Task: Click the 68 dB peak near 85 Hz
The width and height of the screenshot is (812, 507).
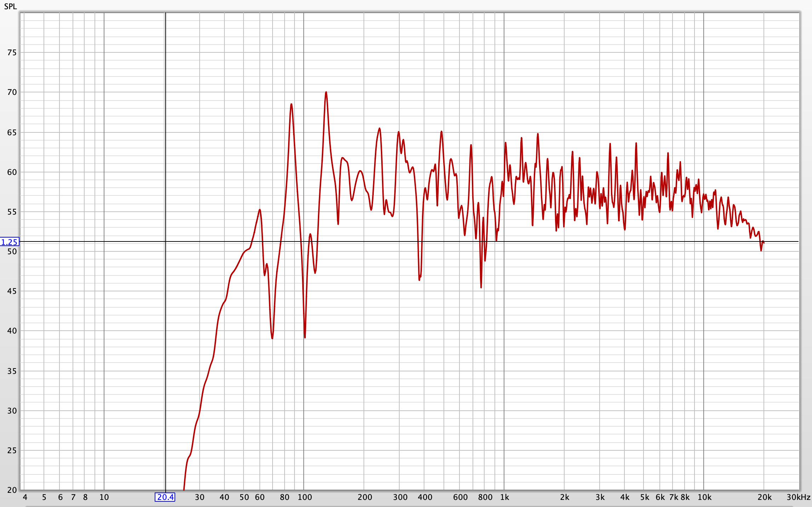Action: coord(291,104)
